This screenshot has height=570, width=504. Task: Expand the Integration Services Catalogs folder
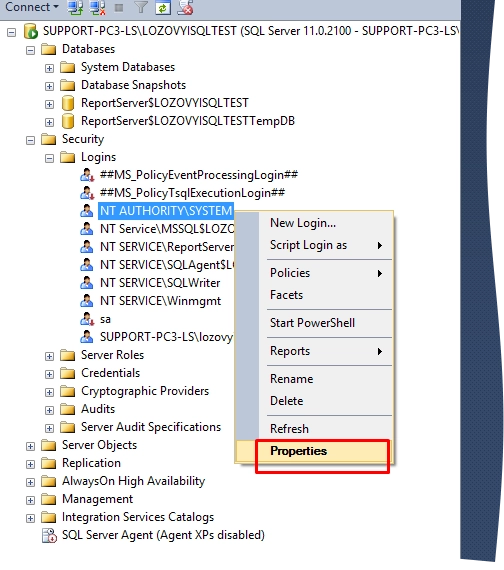(x=31, y=518)
